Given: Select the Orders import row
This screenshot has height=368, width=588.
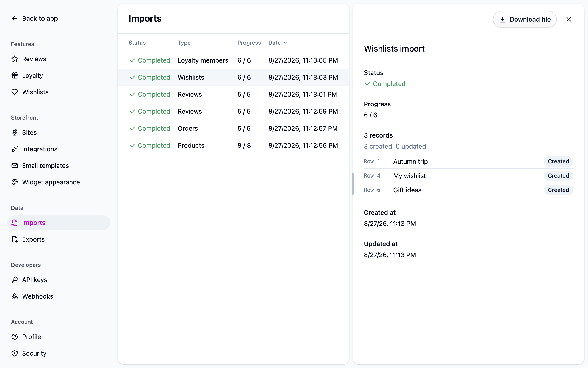Looking at the screenshot, I should (x=233, y=129).
